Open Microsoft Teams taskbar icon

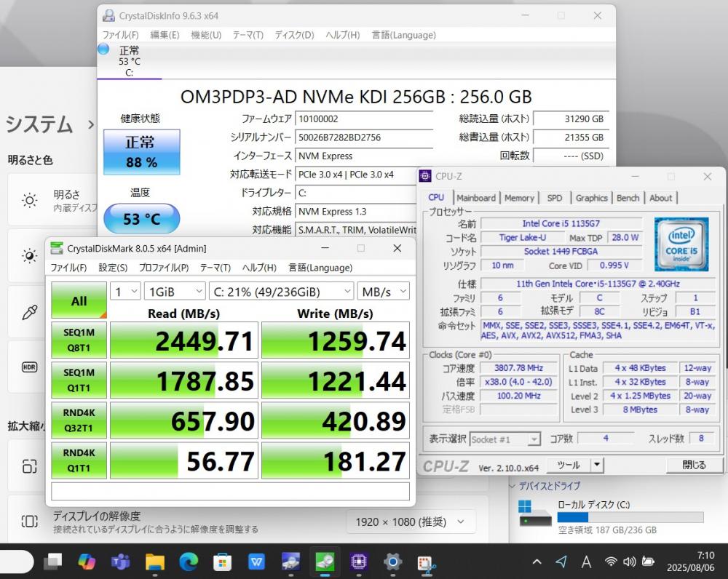[121, 562]
